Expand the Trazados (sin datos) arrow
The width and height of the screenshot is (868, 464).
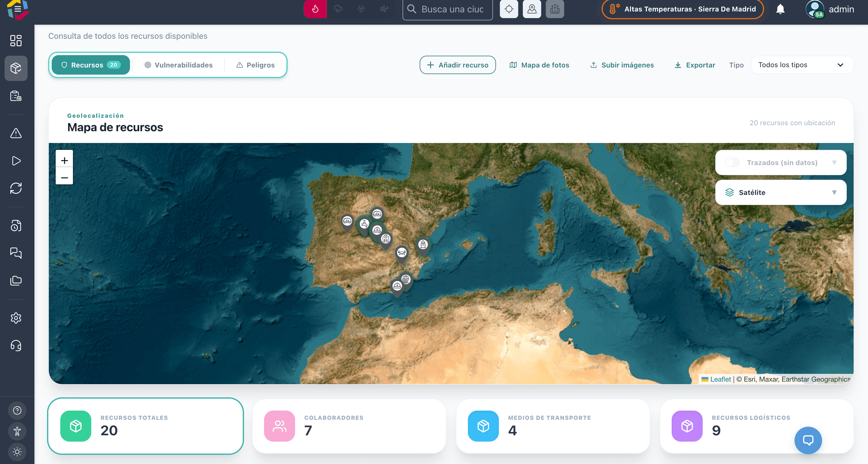click(x=834, y=163)
